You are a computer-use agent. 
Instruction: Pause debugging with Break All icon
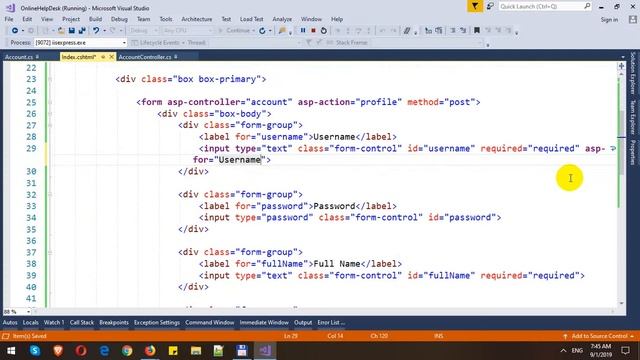[x=303, y=31]
